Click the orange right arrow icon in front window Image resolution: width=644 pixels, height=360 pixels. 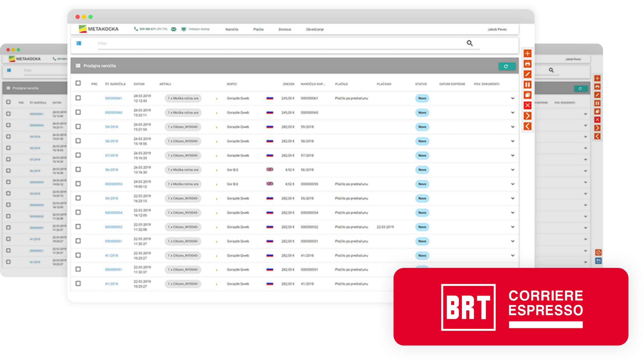pyautogui.click(x=527, y=116)
